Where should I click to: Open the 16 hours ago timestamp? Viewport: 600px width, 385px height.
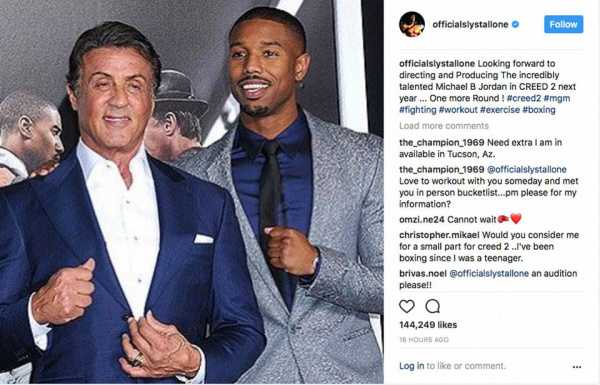[424, 340]
